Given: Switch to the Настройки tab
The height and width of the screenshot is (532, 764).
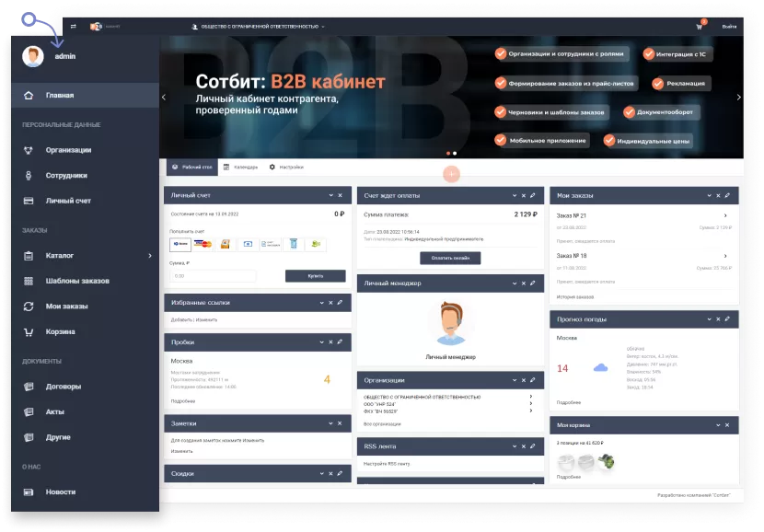Looking at the screenshot, I should click(x=286, y=168).
